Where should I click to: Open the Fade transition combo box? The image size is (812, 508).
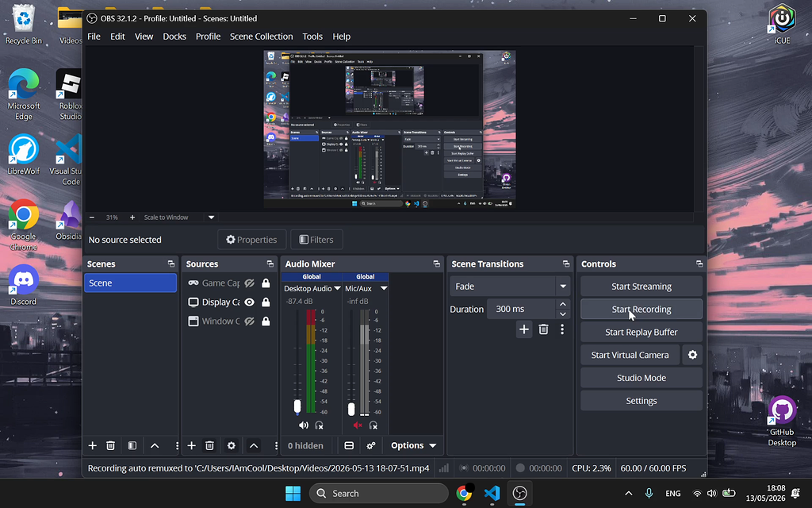pos(510,286)
